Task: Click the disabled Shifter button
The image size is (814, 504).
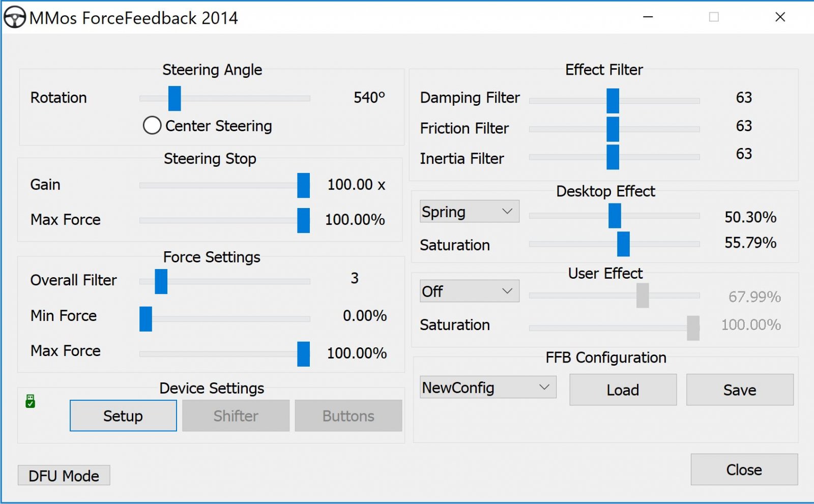Action: coord(236,416)
